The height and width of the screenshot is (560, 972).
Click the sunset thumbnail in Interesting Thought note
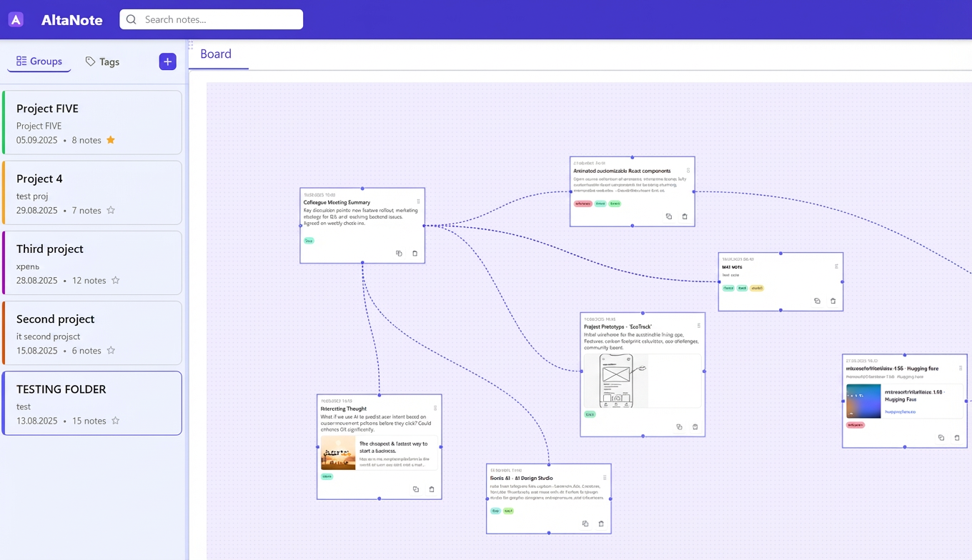coord(337,454)
